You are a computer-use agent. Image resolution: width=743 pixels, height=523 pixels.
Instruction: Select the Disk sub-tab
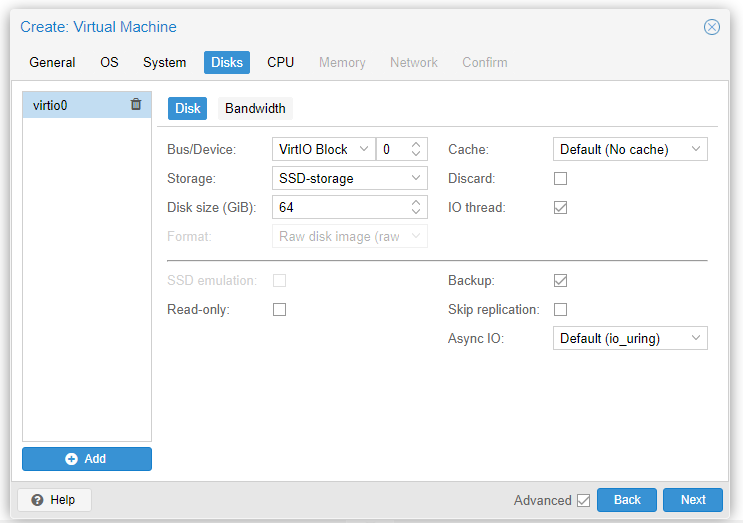tap(187, 108)
